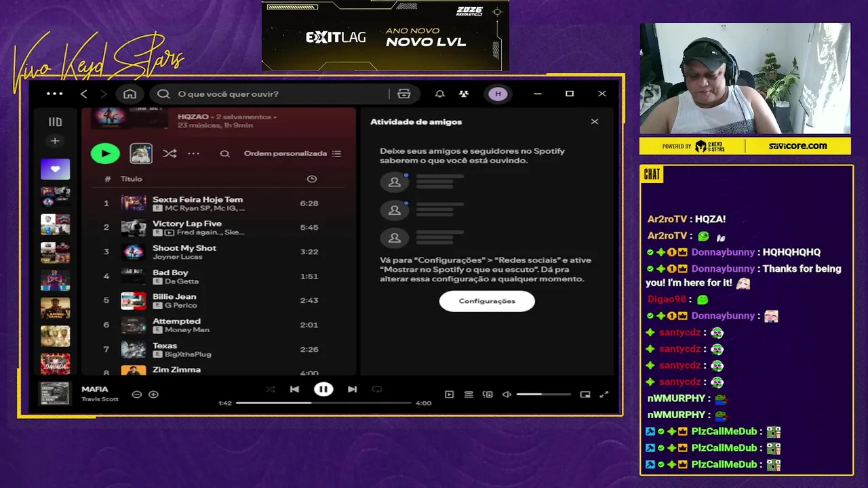Click the savicore.com sponsor label

(x=797, y=146)
